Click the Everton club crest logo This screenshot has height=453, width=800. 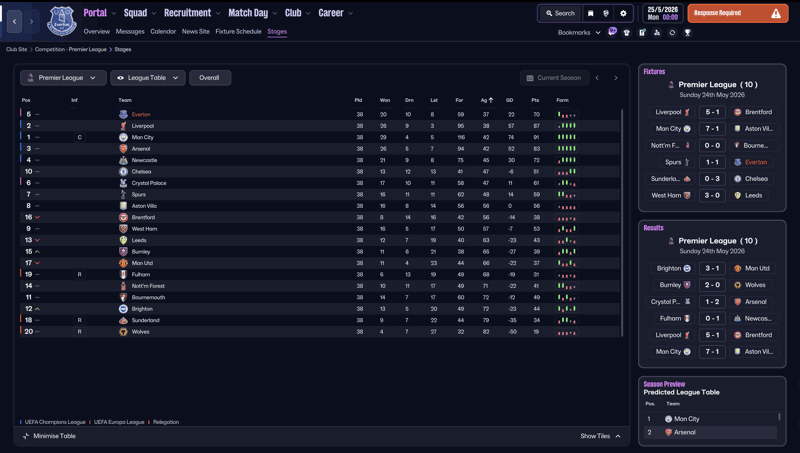pos(62,21)
